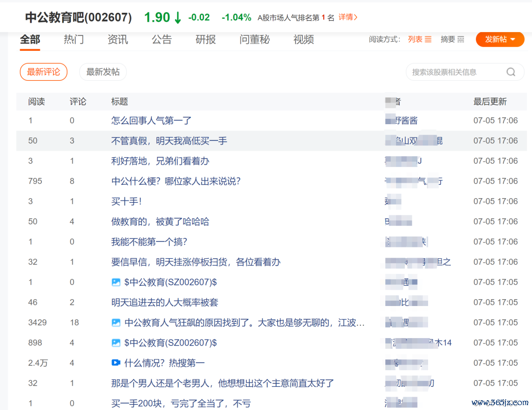
Task: Click the 中公教育吧(002607) title
Action: (78, 17)
